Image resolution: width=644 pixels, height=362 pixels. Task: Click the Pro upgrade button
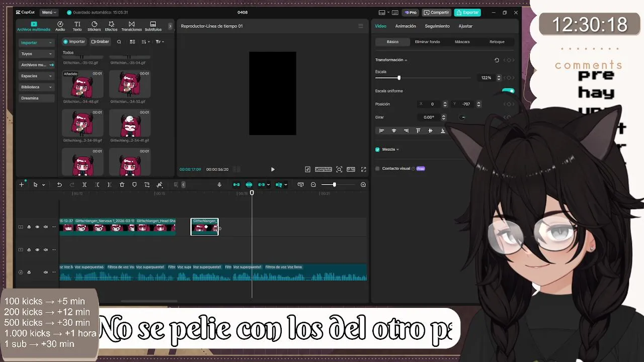[x=411, y=13]
